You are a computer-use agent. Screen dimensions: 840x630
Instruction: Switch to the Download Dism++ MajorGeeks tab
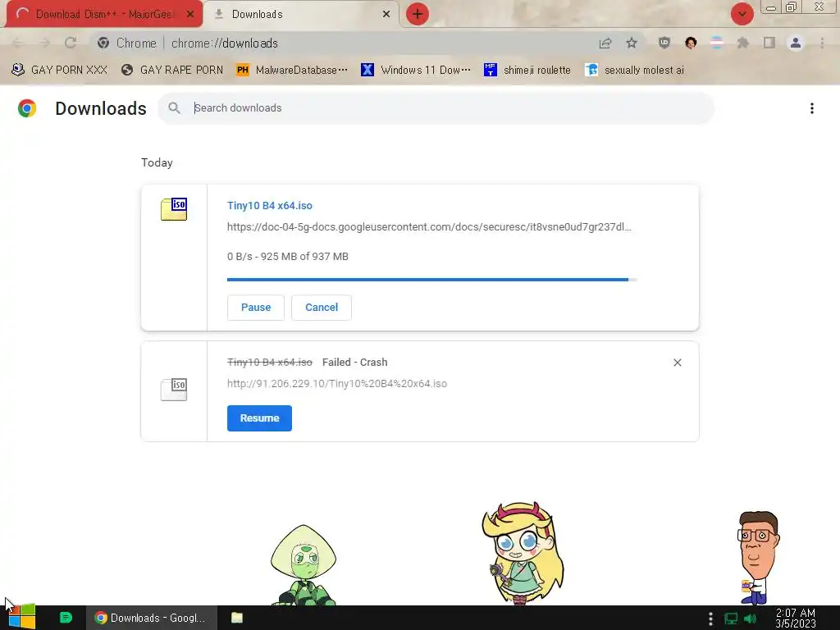[104, 14]
